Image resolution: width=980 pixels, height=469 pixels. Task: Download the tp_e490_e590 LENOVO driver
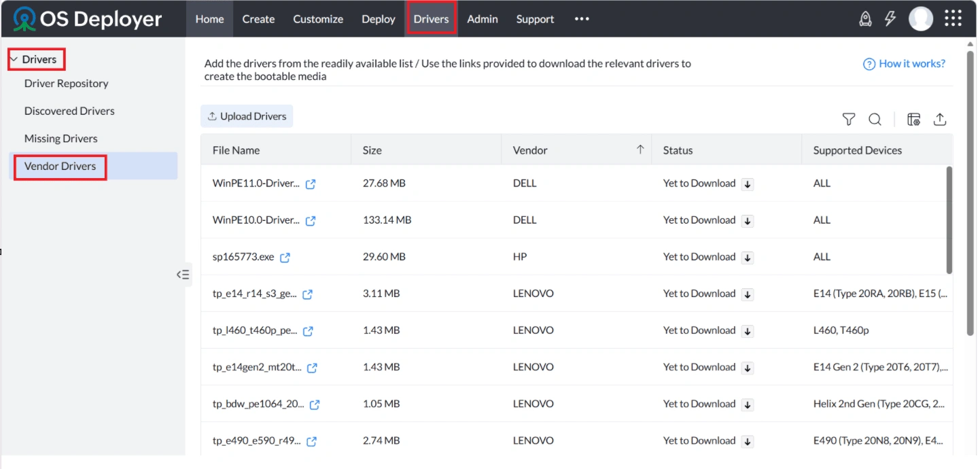coord(748,440)
